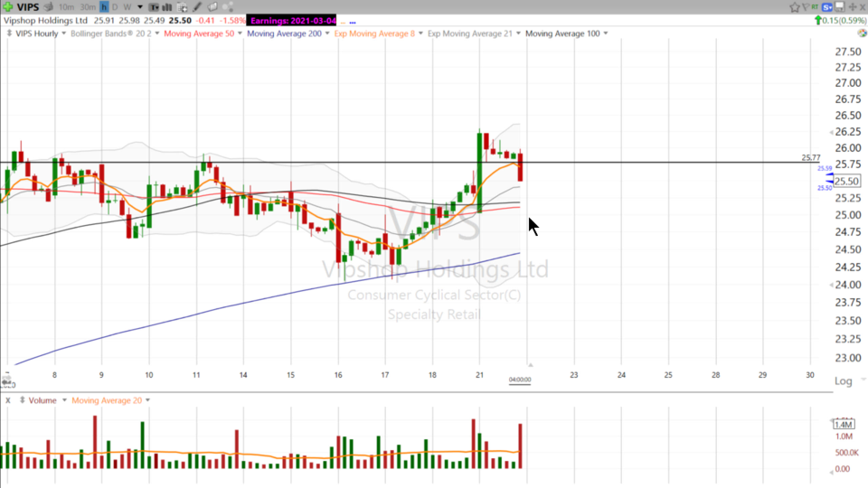Click the add indicator/plot icon
This screenshot has height=488, width=868.
tap(182, 7)
